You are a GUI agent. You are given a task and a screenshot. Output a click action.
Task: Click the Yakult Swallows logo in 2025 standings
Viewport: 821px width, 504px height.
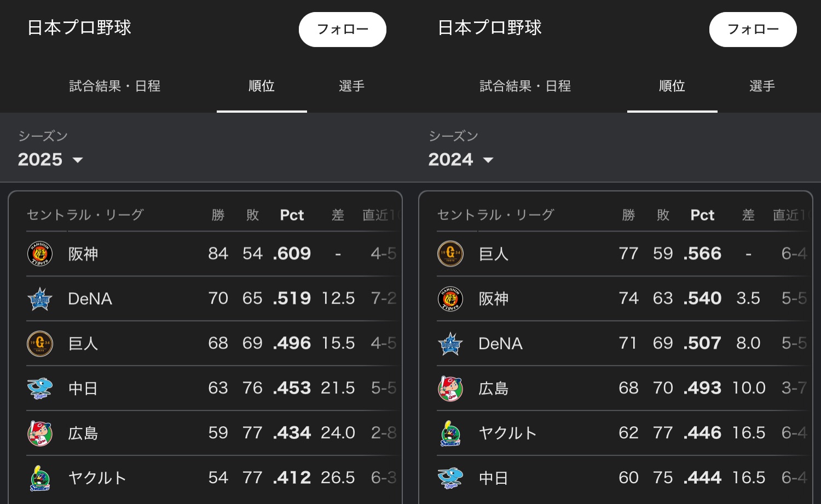[x=40, y=478]
